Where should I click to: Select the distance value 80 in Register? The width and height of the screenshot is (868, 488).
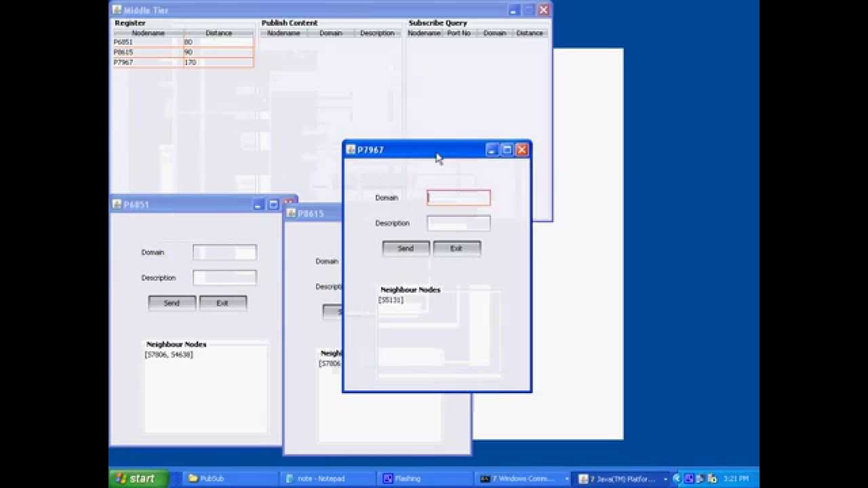click(218, 42)
